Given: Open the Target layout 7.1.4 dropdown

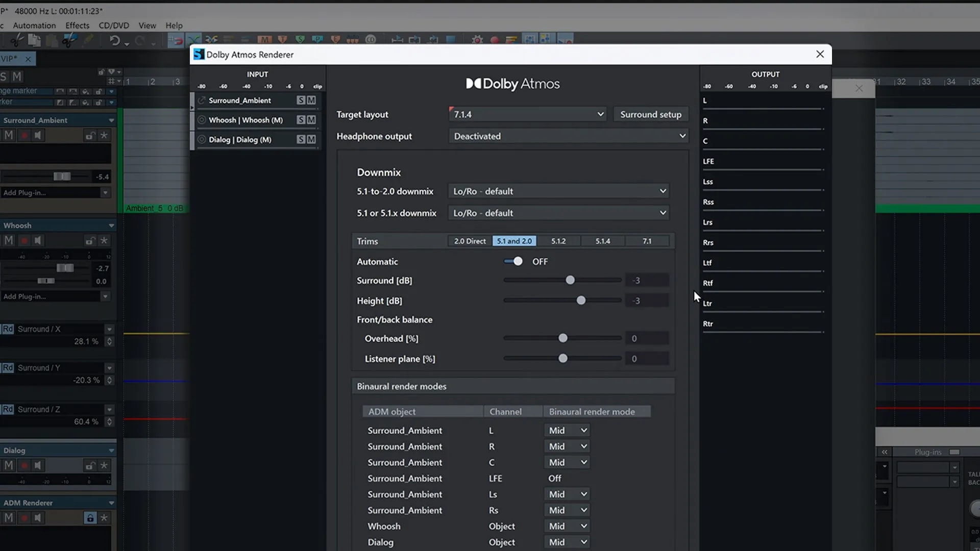Looking at the screenshot, I should [x=527, y=114].
